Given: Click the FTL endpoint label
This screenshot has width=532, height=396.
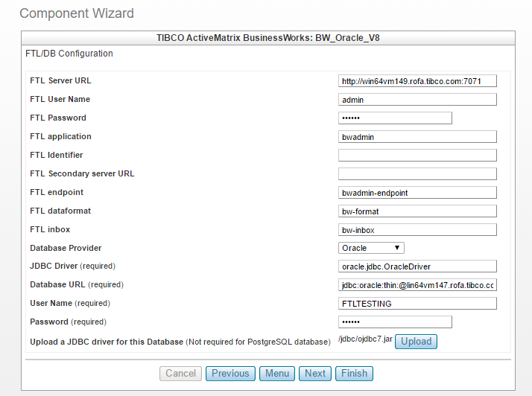Looking at the screenshot, I should [x=57, y=192].
